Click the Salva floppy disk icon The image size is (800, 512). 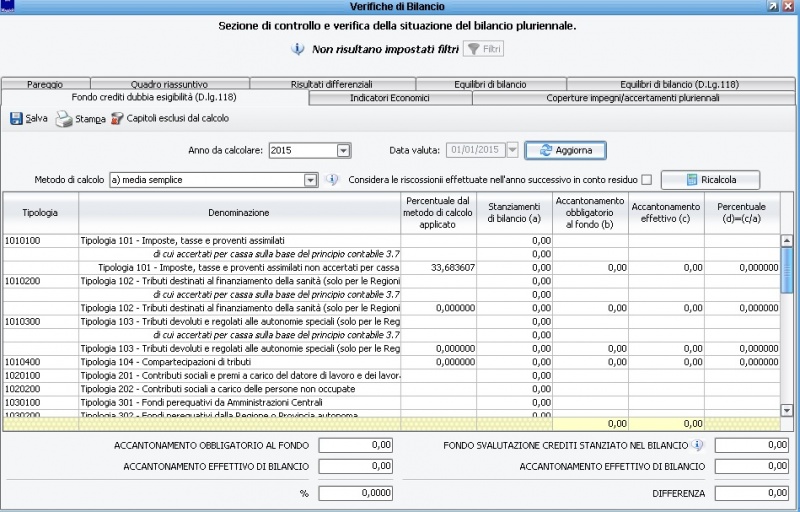click(17, 118)
